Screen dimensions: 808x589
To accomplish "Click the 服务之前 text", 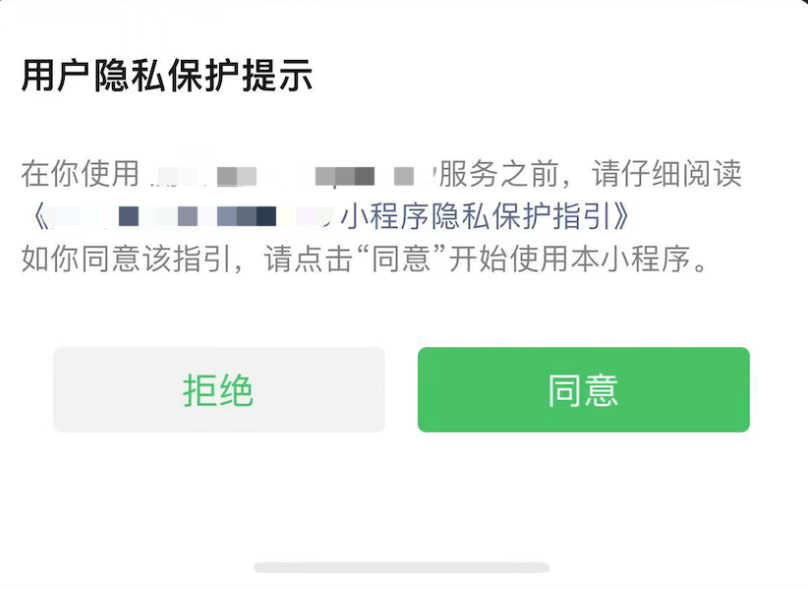I will (498, 174).
